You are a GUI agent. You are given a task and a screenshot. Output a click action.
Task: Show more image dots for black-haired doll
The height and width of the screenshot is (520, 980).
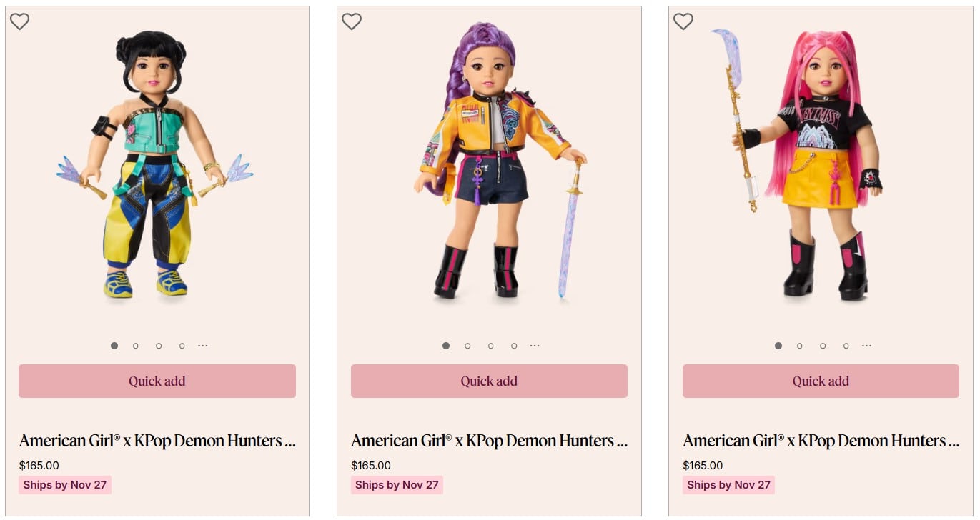(203, 346)
